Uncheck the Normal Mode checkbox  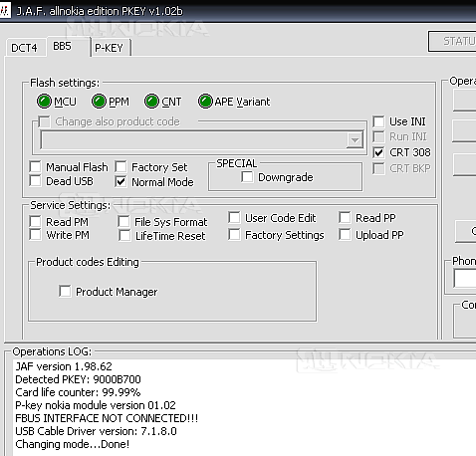[120, 182]
